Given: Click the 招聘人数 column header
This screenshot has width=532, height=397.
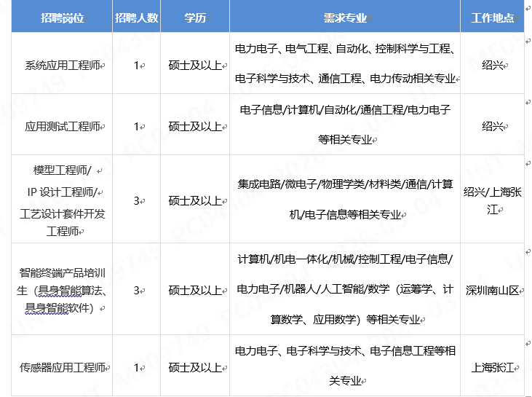Looking at the screenshot, I should coord(136,17).
